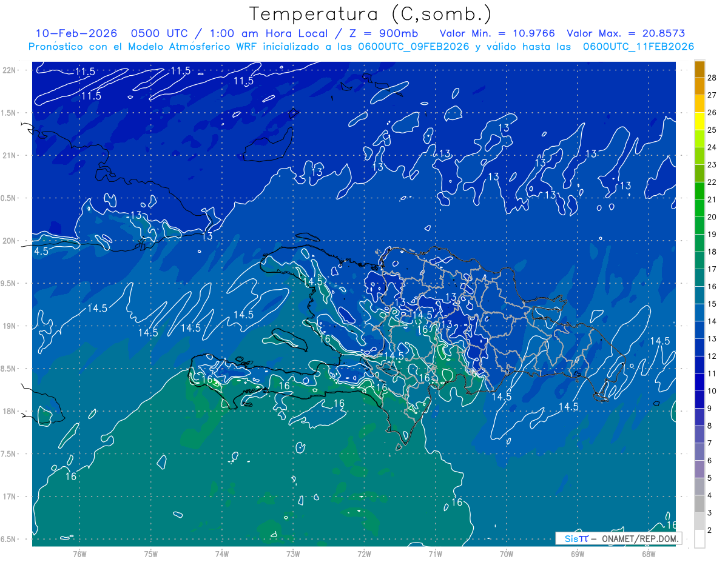Image resolution: width=728 pixels, height=562 pixels.
Task: Click the '12' value on color scale
Action: click(x=712, y=356)
